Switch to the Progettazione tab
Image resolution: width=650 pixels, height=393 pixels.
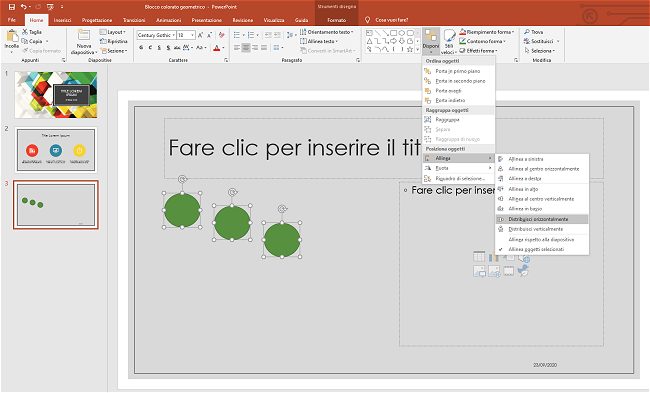pos(97,20)
